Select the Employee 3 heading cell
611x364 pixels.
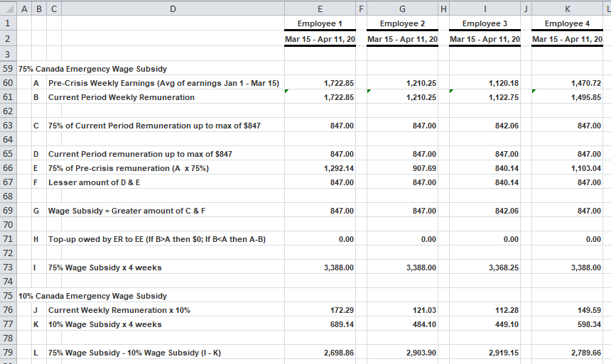pyautogui.click(x=485, y=23)
